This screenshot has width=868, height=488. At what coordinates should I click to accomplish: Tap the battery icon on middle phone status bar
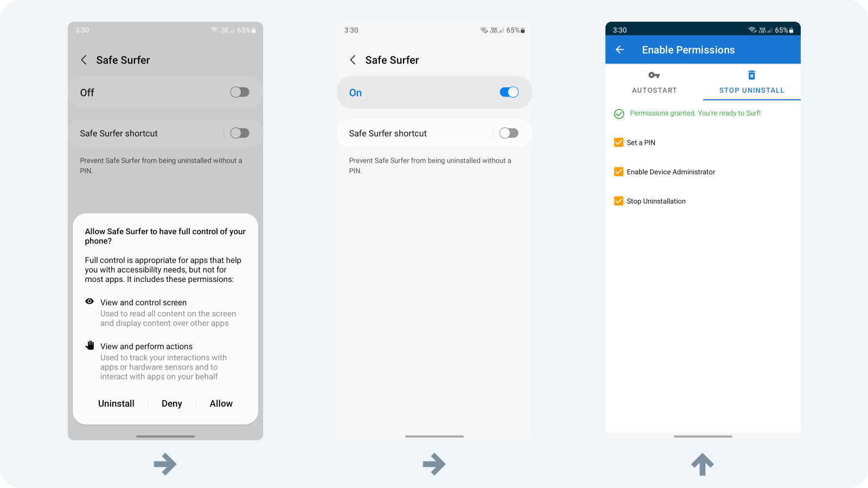(x=522, y=30)
